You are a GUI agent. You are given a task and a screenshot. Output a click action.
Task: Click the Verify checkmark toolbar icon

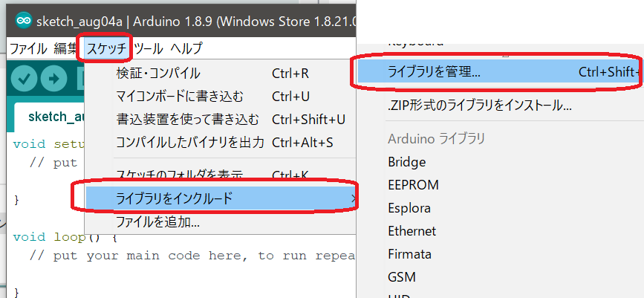point(25,79)
